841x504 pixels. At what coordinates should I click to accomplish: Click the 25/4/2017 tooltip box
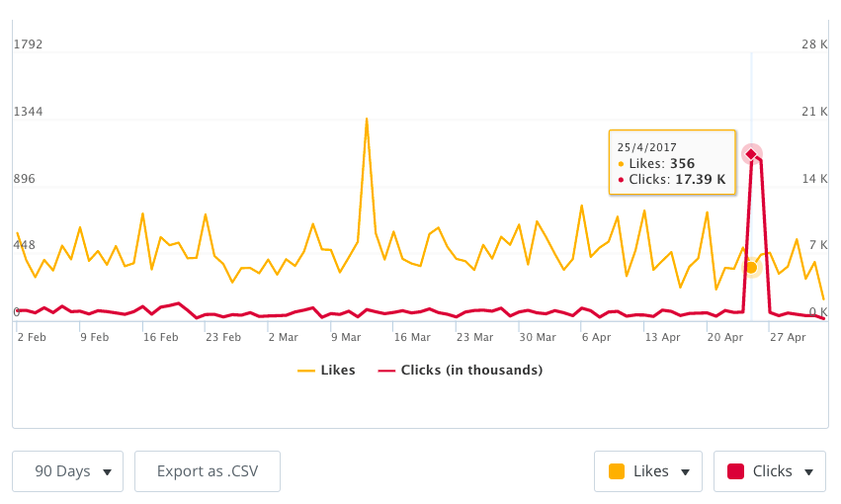click(x=672, y=158)
